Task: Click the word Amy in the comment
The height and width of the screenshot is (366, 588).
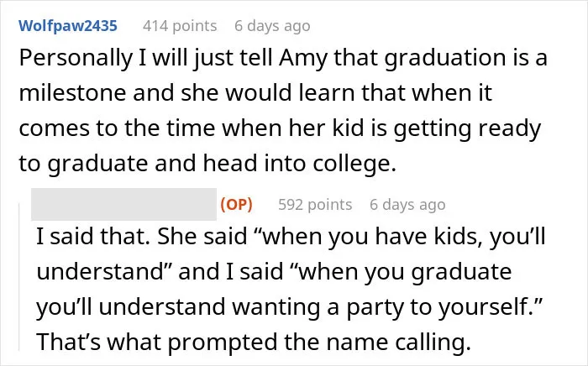Action: pyautogui.click(x=303, y=59)
